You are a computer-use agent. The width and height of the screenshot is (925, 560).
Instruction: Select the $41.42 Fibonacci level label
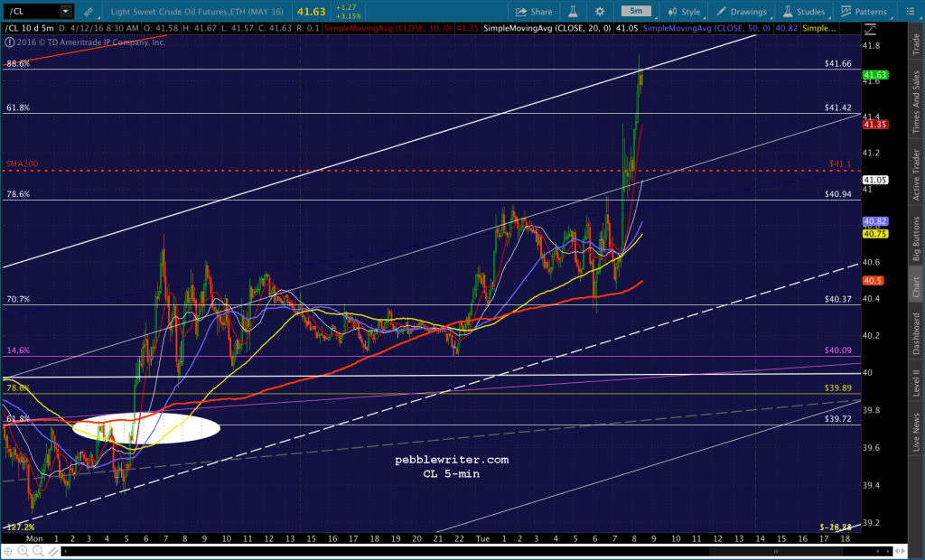(x=837, y=107)
